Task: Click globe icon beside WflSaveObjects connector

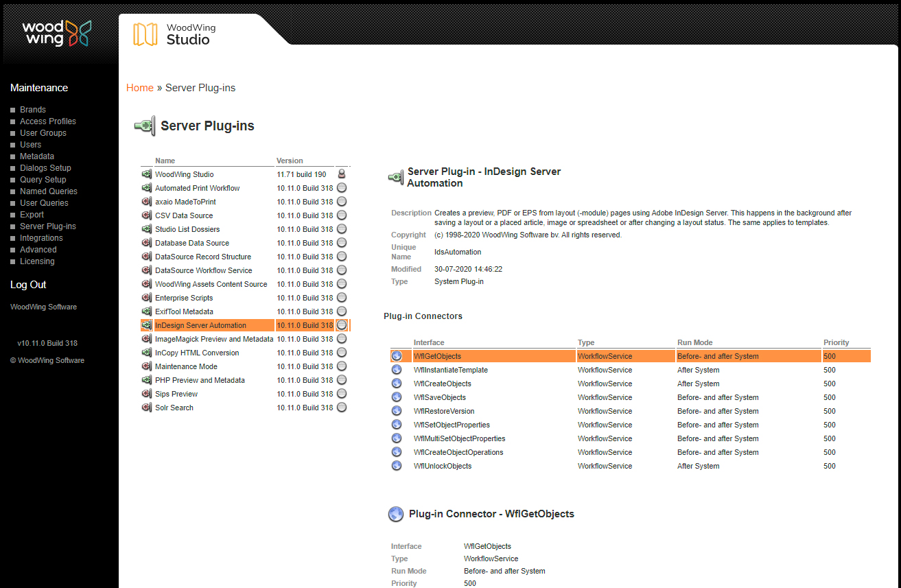Action: (397, 397)
